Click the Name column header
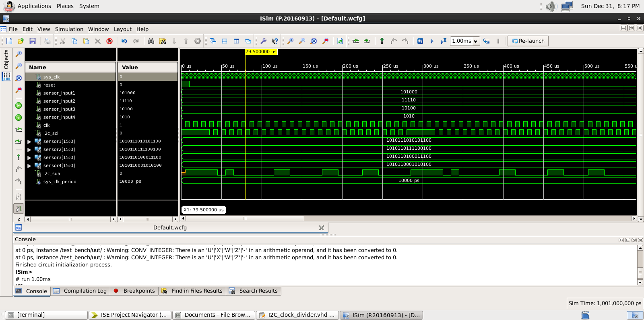The height and width of the screenshot is (320, 644). pyautogui.click(x=70, y=67)
